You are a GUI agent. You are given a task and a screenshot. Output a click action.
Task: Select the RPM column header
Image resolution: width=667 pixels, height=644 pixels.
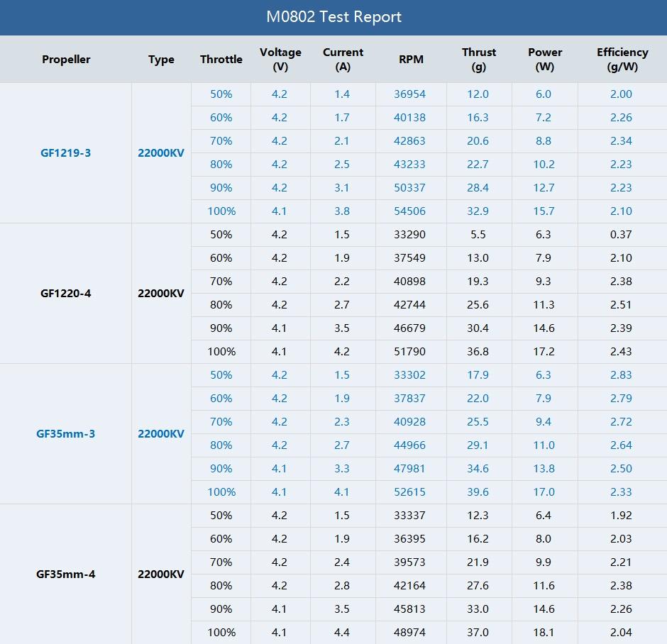[x=411, y=60]
